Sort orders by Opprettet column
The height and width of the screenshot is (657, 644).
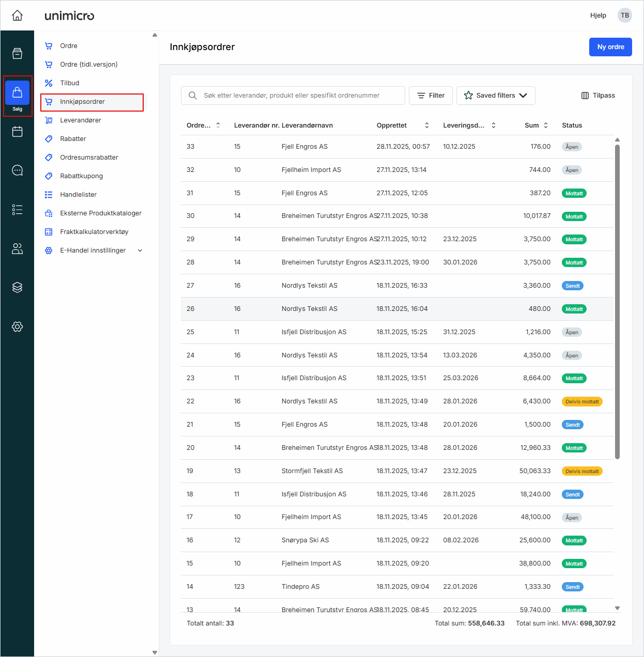(426, 126)
